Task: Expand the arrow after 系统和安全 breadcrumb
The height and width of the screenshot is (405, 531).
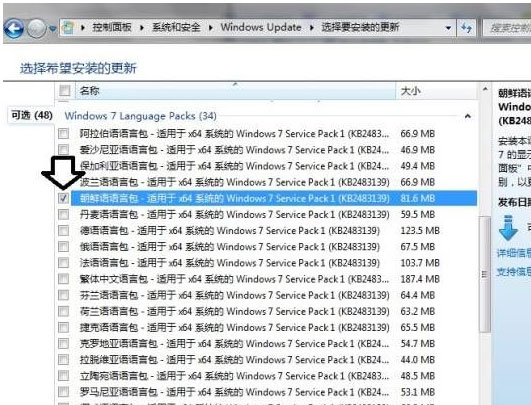Action: click(x=211, y=27)
